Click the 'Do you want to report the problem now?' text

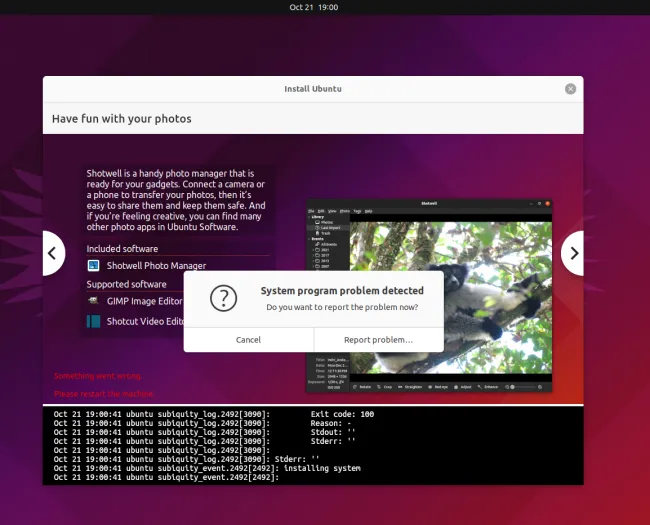point(342,307)
